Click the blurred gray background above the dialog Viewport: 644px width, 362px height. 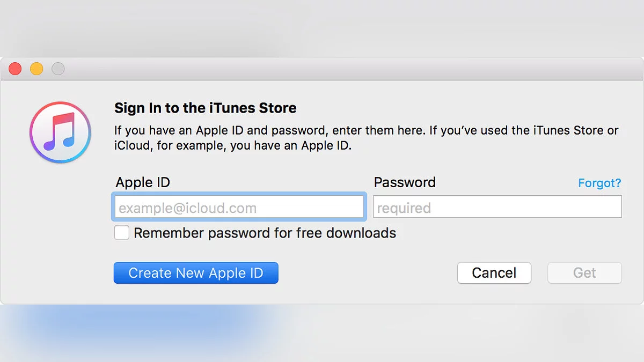click(322, 27)
